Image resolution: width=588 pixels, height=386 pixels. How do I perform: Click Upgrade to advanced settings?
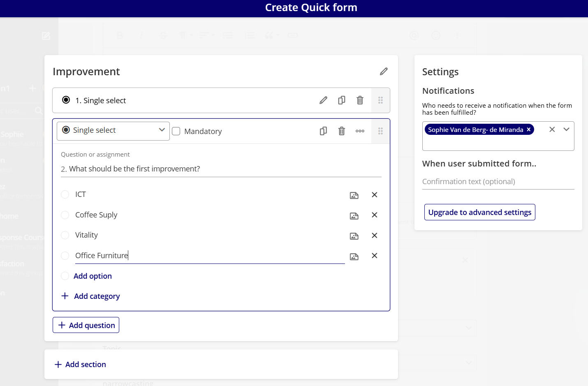pyautogui.click(x=480, y=212)
